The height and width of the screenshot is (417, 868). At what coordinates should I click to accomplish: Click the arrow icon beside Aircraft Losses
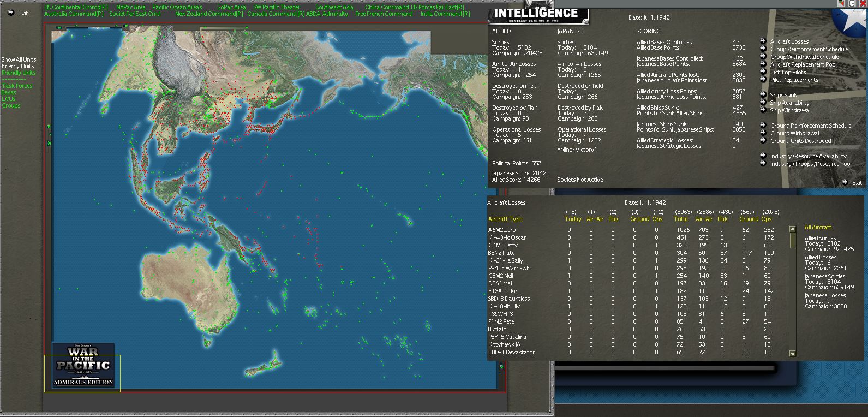(x=763, y=41)
